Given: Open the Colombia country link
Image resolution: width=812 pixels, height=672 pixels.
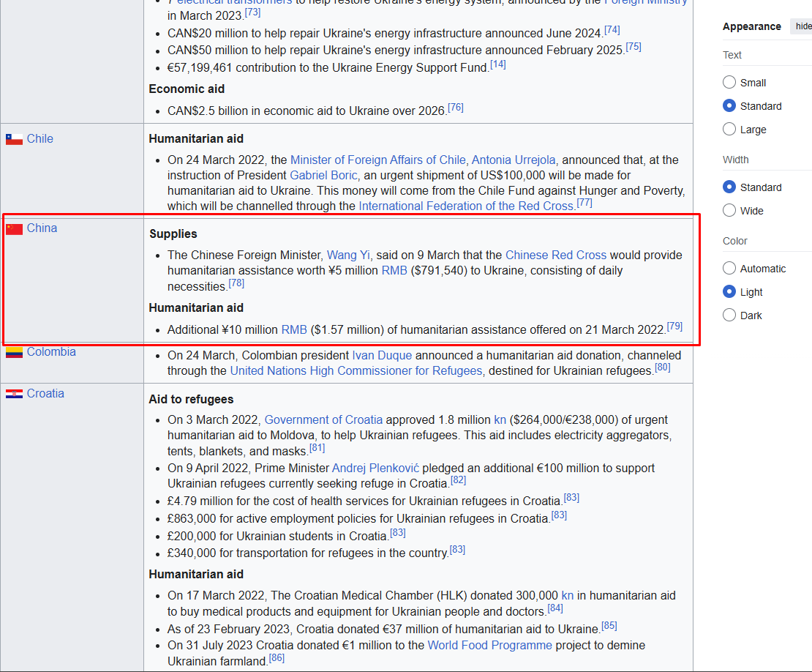Looking at the screenshot, I should 51,352.
